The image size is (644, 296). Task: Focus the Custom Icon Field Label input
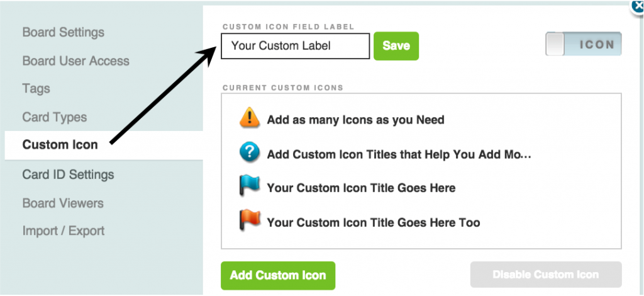(296, 45)
